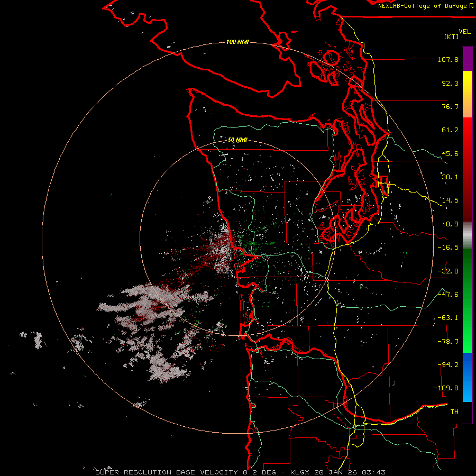Click the purple segment of velocity color bar
476x476 pixels.
(467, 59)
